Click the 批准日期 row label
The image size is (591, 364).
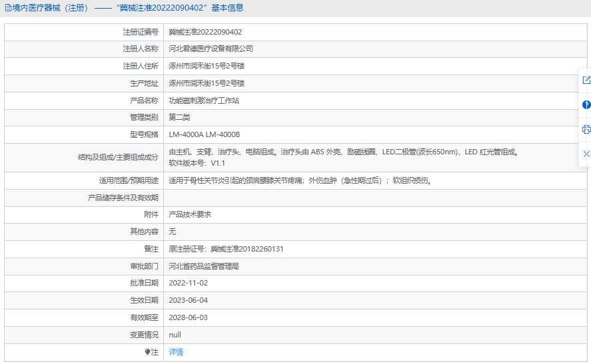tap(145, 283)
